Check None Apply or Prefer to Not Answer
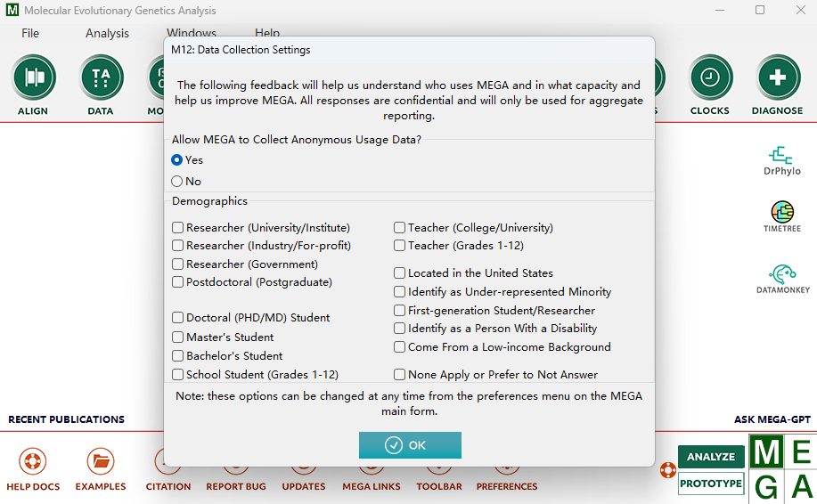817x504 pixels. (400, 375)
